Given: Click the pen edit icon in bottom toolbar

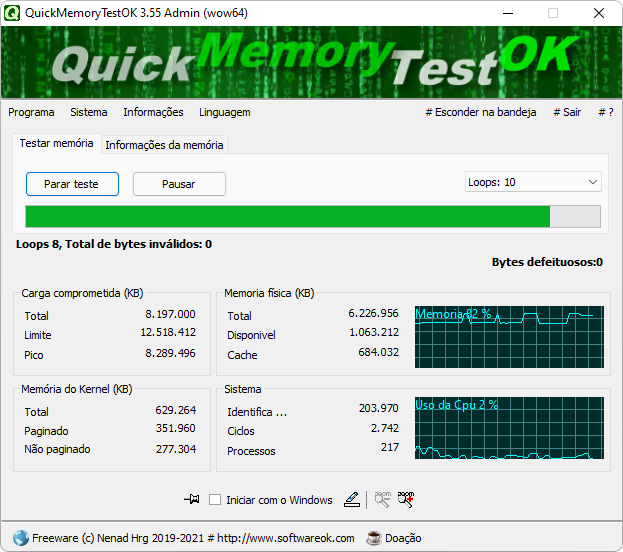Looking at the screenshot, I should (x=352, y=500).
